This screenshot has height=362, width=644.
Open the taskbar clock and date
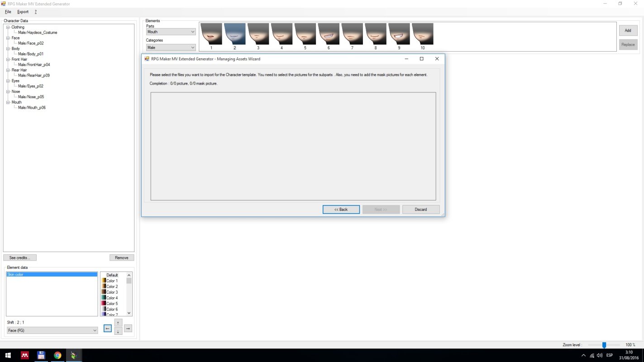click(x=629, y=355)
